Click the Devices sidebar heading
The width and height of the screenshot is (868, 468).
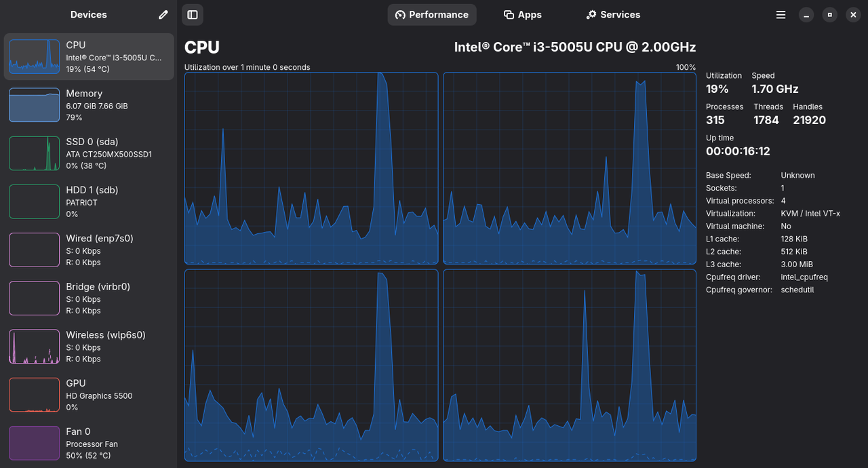coord(89,14)
